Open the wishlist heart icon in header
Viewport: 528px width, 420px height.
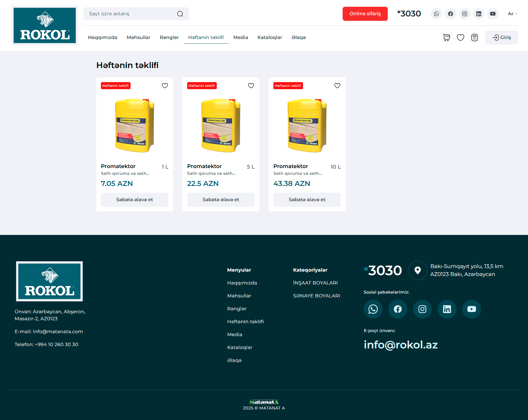pyautogui.click(x=460, y=38)
